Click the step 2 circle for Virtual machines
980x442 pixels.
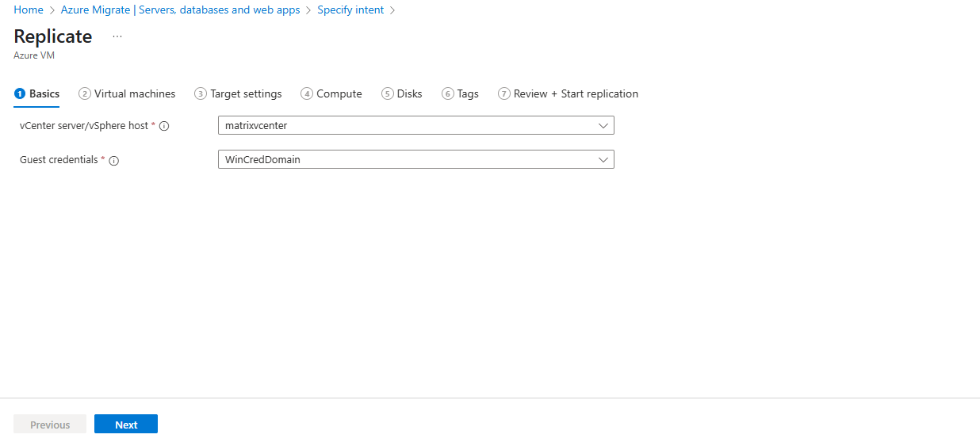click(85, 93)
